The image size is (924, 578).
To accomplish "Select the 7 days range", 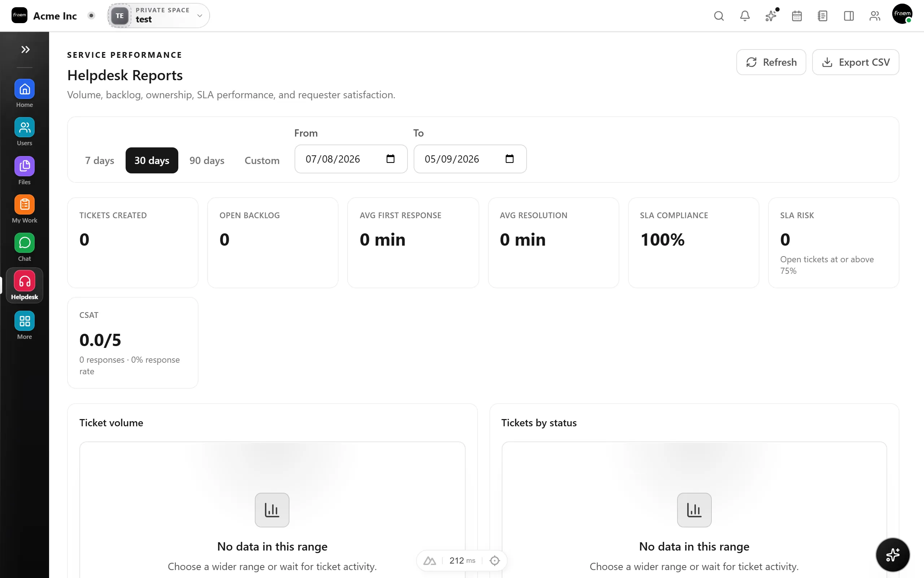I will pyautogui.click(x=99, y=160).
